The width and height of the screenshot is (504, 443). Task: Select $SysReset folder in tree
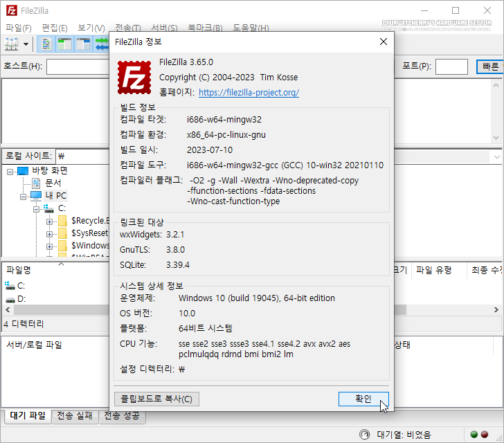[90, 233]
